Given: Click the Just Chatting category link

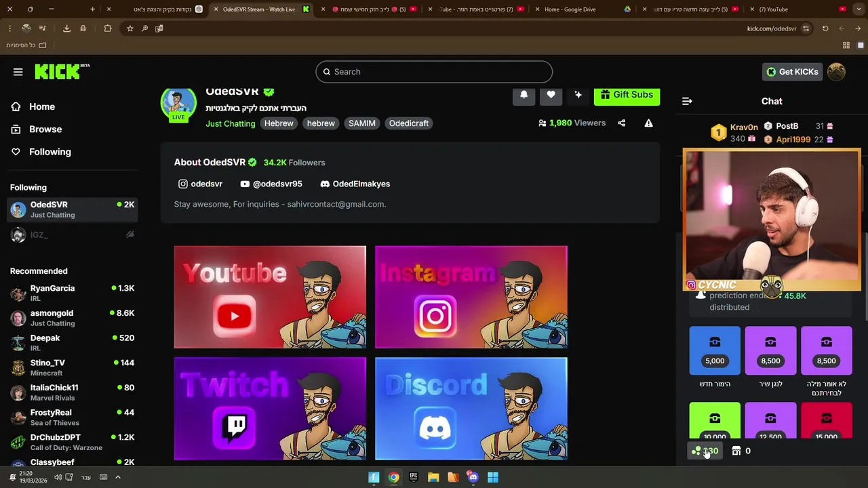Looking at the screenshot, I should click(x=231, y=123).
